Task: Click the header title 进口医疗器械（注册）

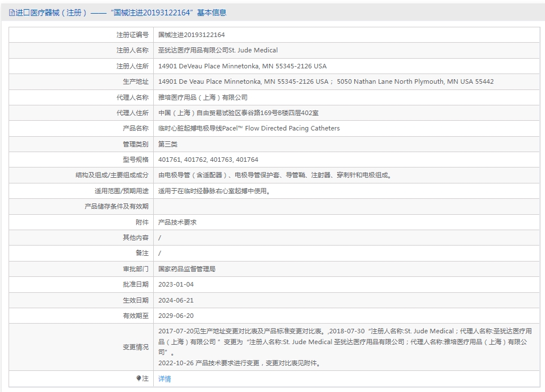Action: (x=51, y=13)
